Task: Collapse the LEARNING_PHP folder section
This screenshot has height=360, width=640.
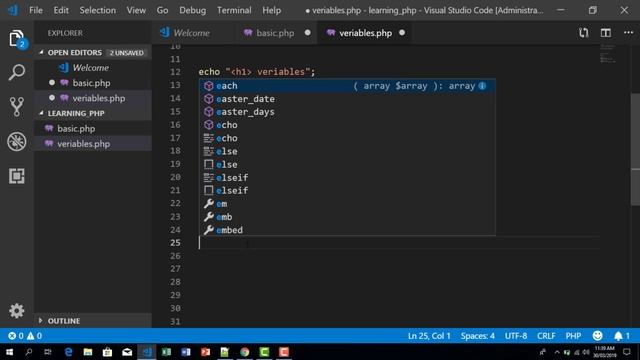Action: [76, 113]
